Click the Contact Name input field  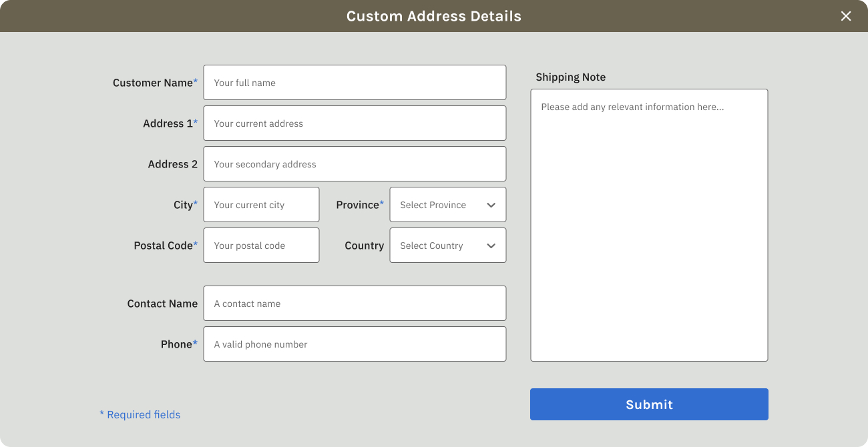[x=355, y=304]
